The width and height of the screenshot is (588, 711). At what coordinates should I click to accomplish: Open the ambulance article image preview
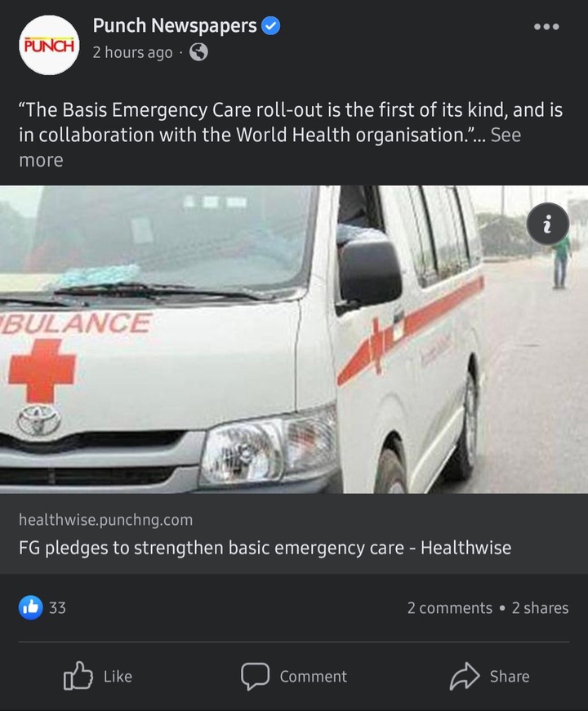pyautogui.click(x=294, y=340)
